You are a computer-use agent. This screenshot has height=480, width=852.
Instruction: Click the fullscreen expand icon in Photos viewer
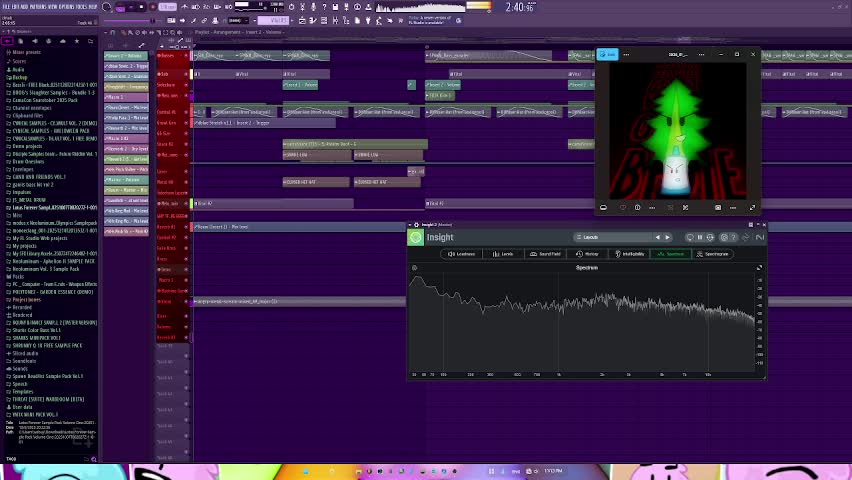tap(753, 208)
